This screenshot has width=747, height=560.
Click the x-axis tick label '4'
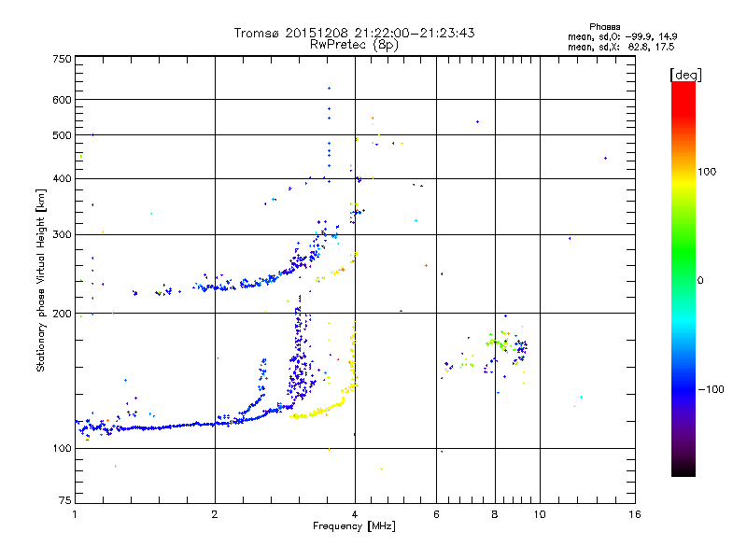(x=355, y=514)
